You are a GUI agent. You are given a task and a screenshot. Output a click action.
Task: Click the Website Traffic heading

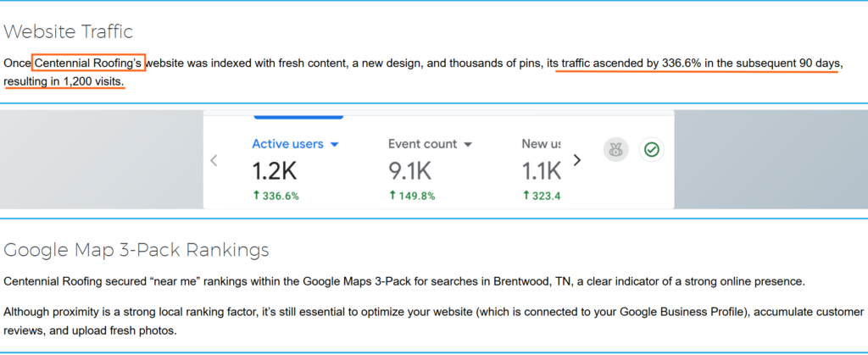coord(68,32)
